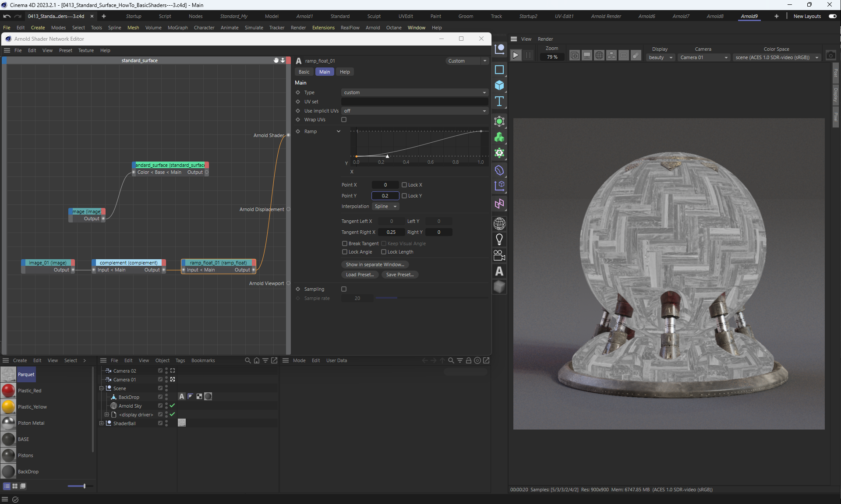Adjust the material thumbnail size slider
Image resolution: width=841 pixels, height=504 pixels.
tap(84, 486)
